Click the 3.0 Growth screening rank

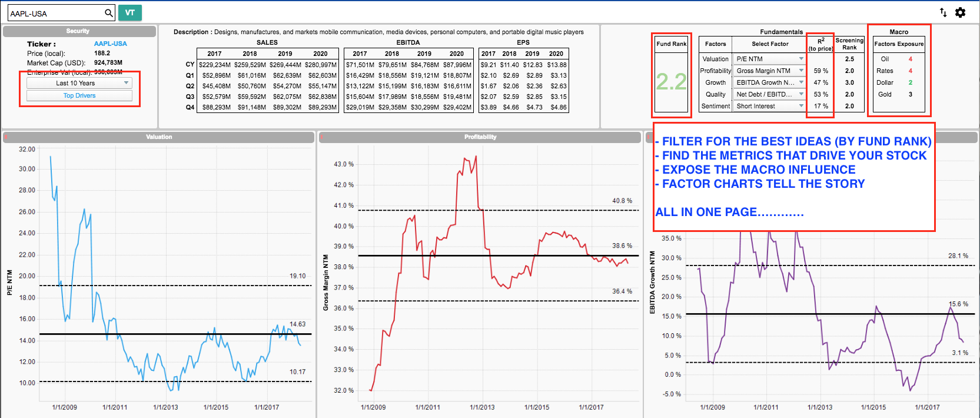pos(849,82)
